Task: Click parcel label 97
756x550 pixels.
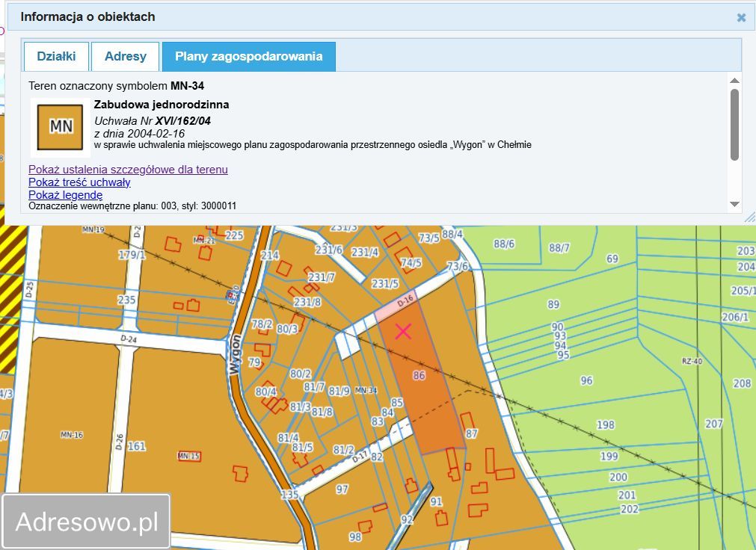Action: point(342,489)
